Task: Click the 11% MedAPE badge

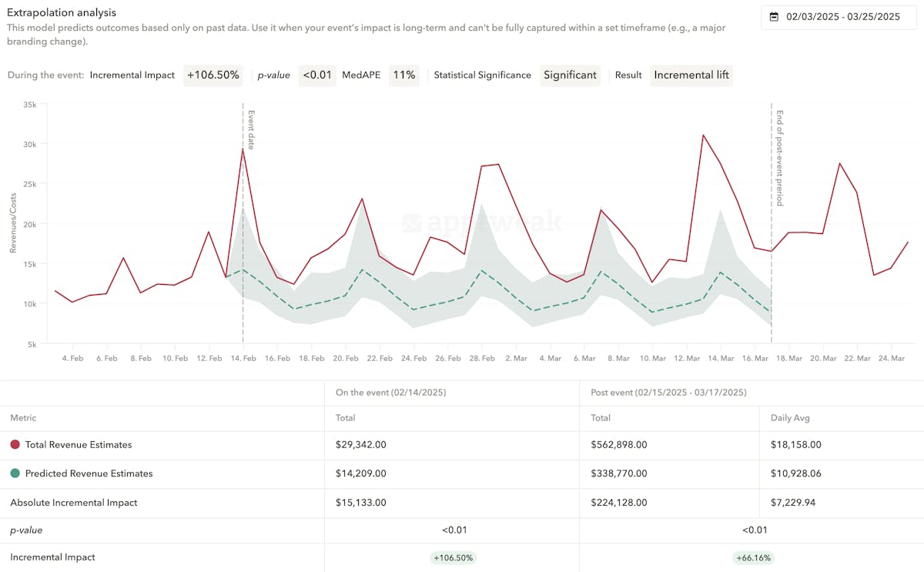Action: [x=403, y=75]
